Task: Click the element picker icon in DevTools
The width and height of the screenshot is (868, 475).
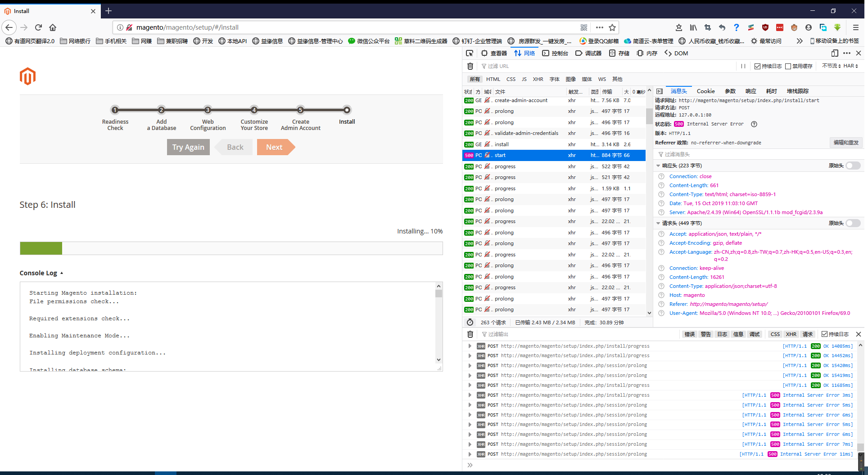Action: 470,53
